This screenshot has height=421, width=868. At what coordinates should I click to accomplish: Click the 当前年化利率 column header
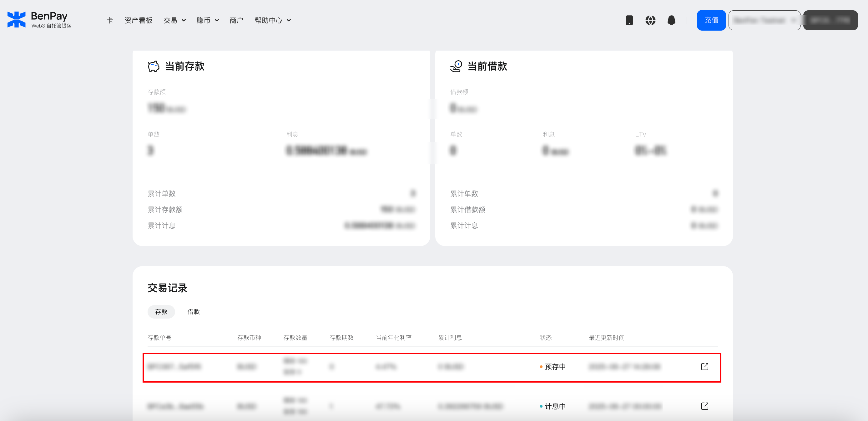click(x=394, y=338)
